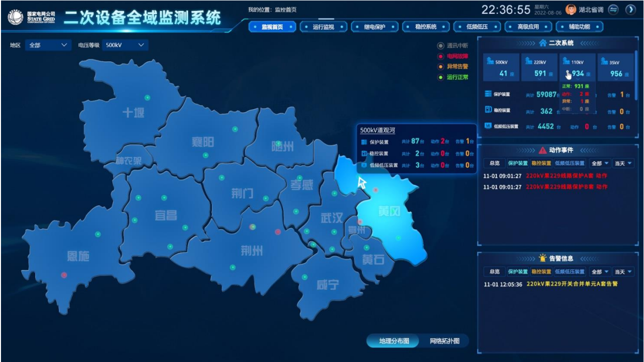This screenshot has width=644, height=362.
Task: Click the switch arrows icon beside 湖北省调
Action: pos(613,10)
